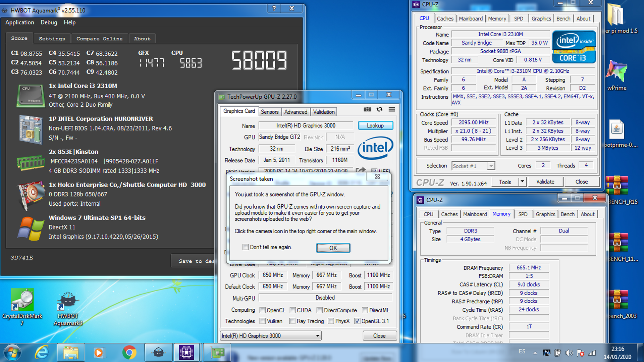Click GPU-Z refresh icon
Image resolution: width=644 pixels, height=362 pixels.
(x=379, y=109)
